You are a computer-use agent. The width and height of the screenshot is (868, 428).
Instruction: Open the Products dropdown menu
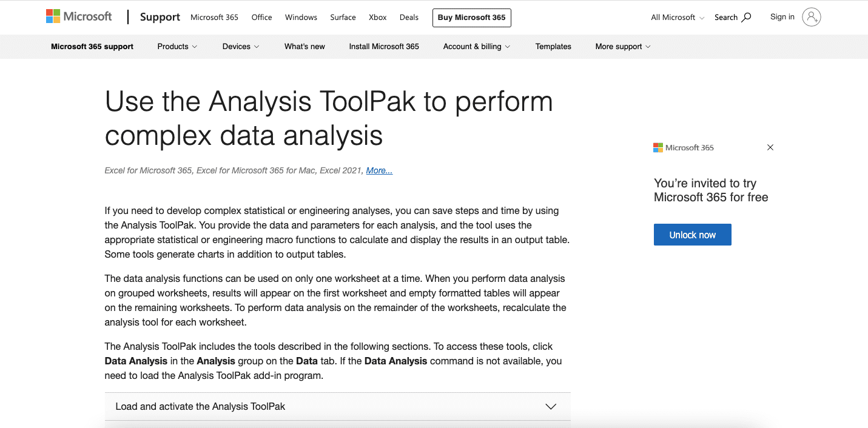tap(177, 47)
